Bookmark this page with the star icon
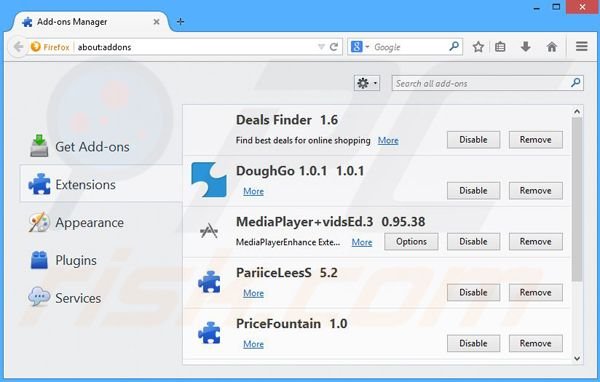Screen dimensions: 600x382 coord(478,47)
